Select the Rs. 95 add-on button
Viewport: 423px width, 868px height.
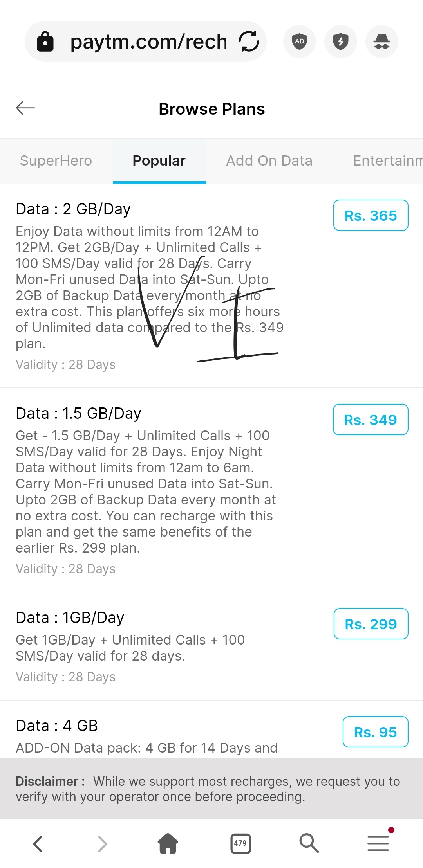375,732
